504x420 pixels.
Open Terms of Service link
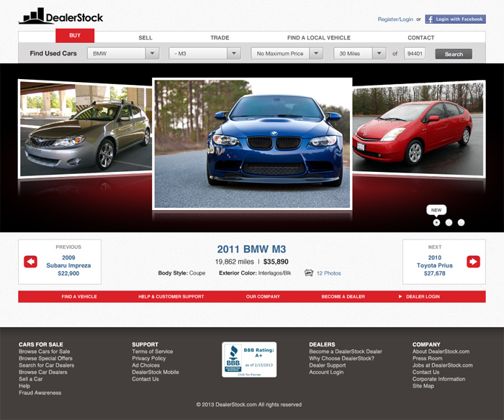(x=153, y=352)
